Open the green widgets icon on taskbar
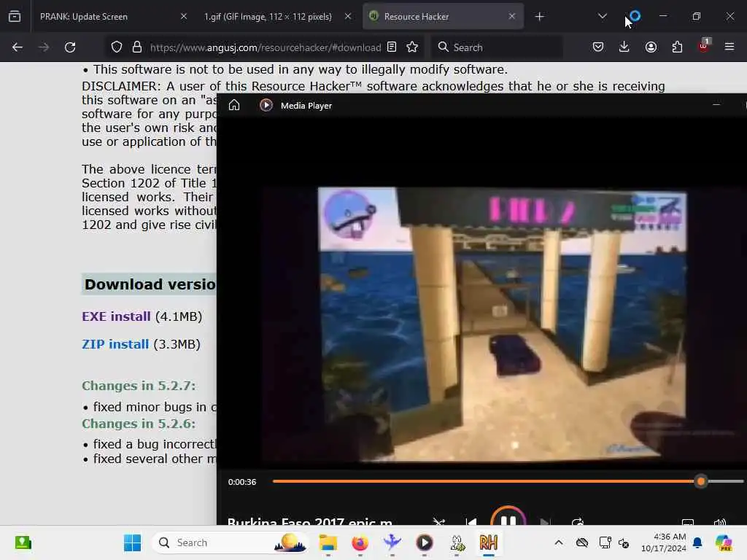 pos(23,542)
